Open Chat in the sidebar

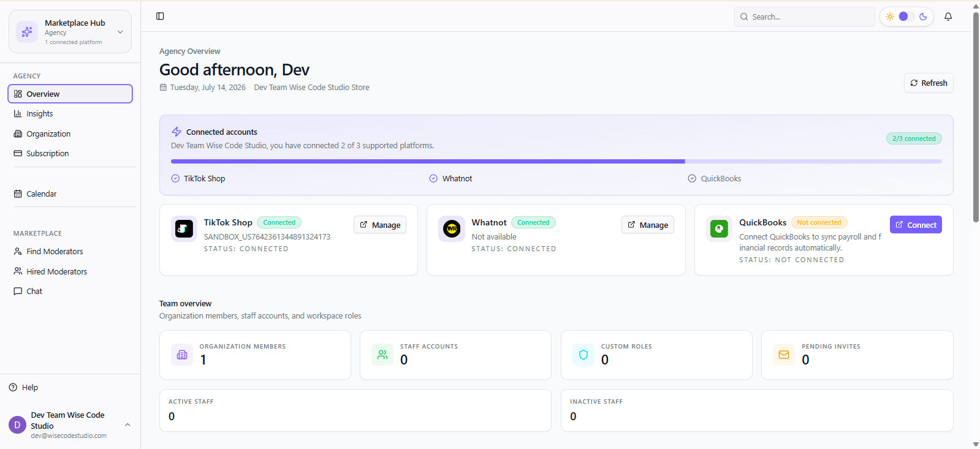pos(70,292)
